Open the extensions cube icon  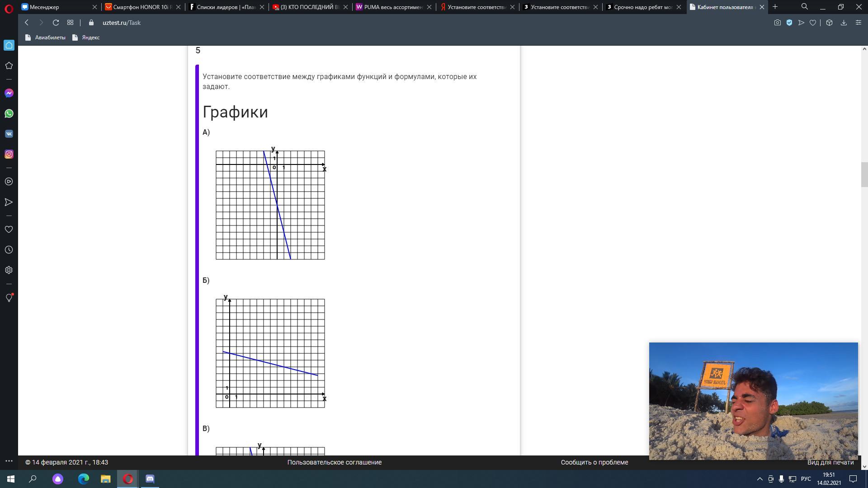point(829,23)
